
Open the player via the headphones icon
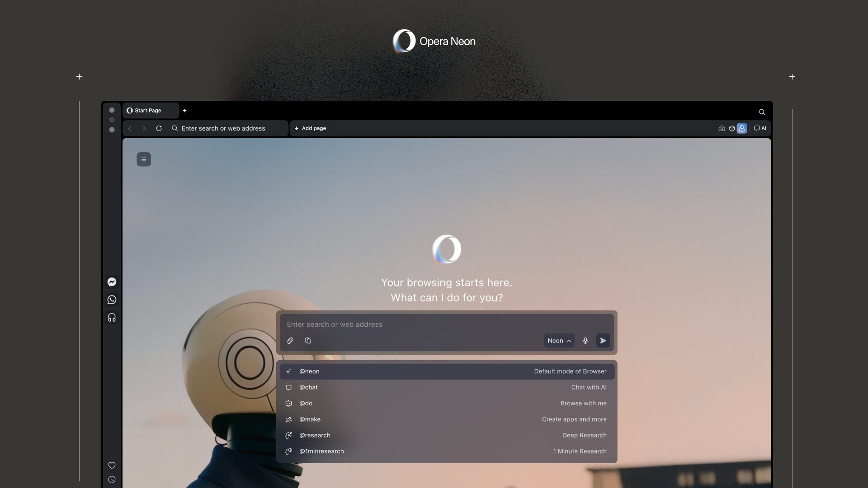(x=111, y=318)
